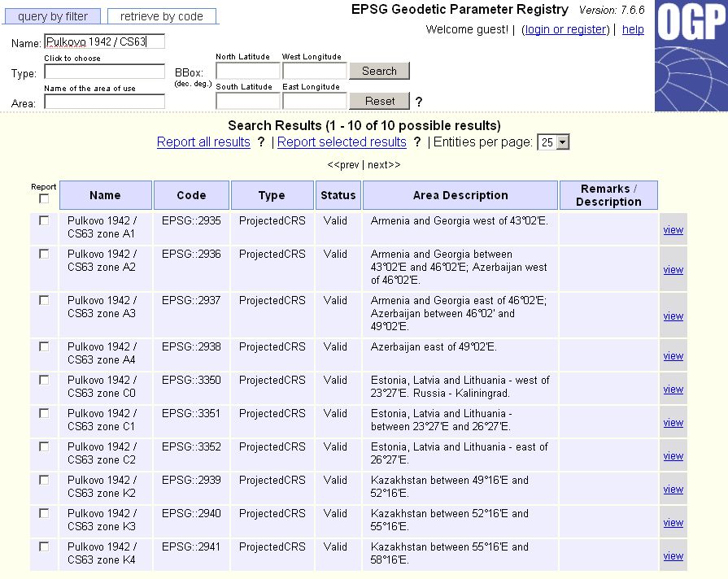This screenshot has height=579, width=728.
Task: Sort by the Code column header
Action: coord(191,195)
